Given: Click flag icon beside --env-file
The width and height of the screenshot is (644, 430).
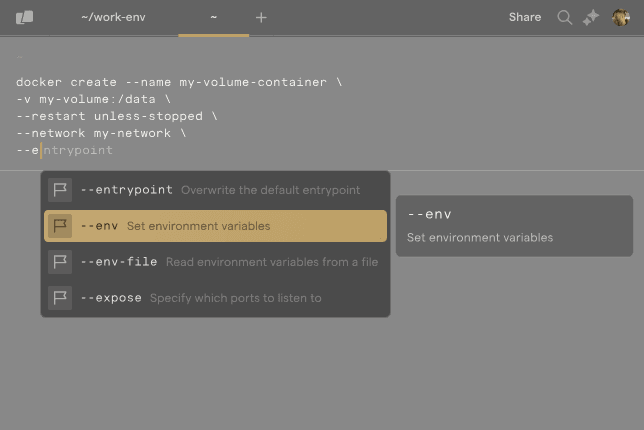Looking at the screenshot, I should 60,262.
